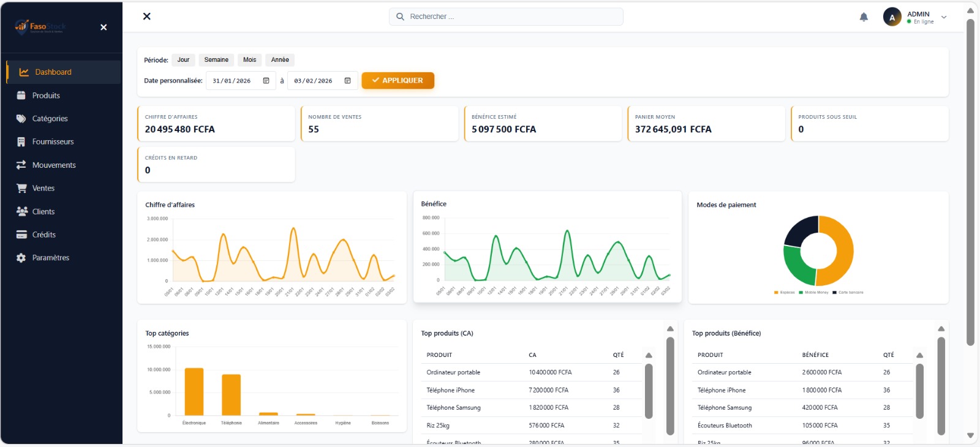Screen dimensions: 980x447
Task: Open Mouvements arrows icon in sidebar
Action: pos(21,165)
